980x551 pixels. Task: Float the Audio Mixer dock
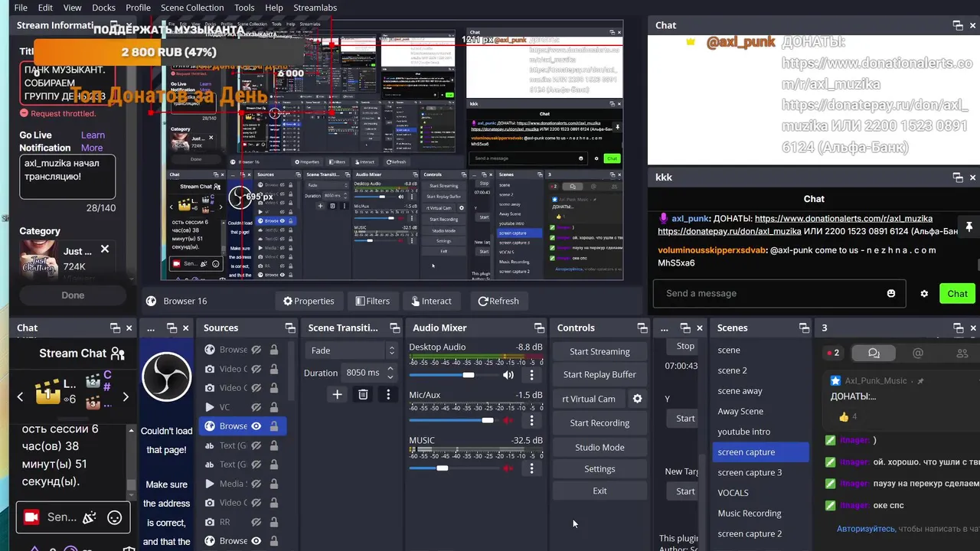[x=539, y=328]
